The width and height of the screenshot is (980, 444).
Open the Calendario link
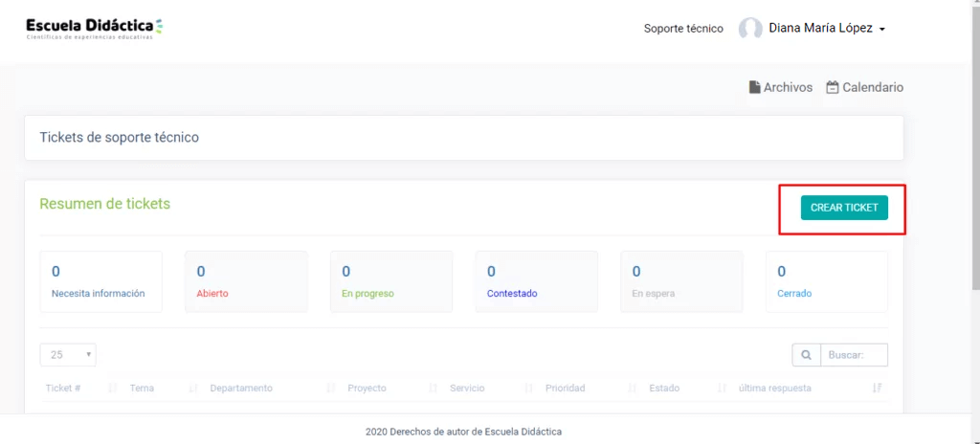click(x=865, y=87)
